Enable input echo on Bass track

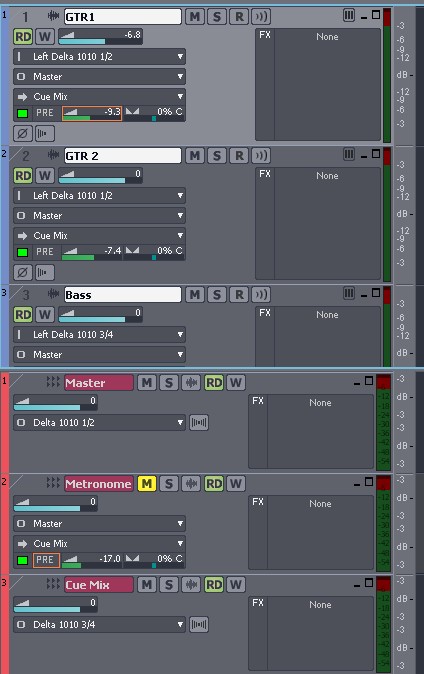point(261,294)
